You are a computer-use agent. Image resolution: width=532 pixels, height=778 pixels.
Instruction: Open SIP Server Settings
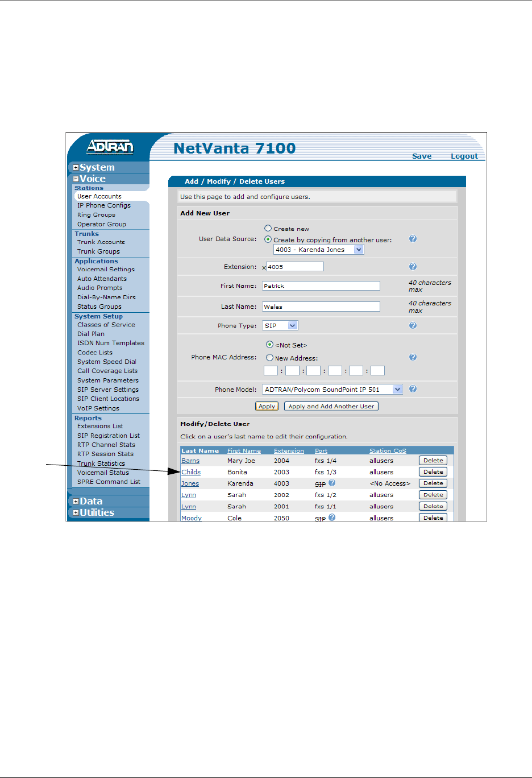108,390
